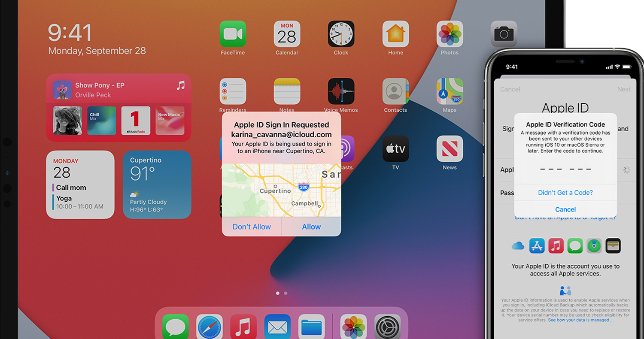644x339 pixels.
Task: Open Photos in the dock's recent apps
Action: 354,327
